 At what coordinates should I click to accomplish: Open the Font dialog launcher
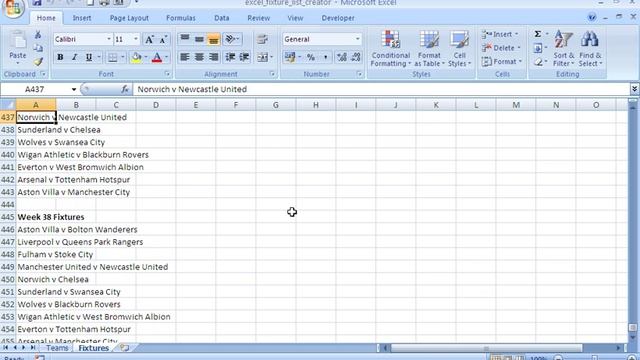167,74
